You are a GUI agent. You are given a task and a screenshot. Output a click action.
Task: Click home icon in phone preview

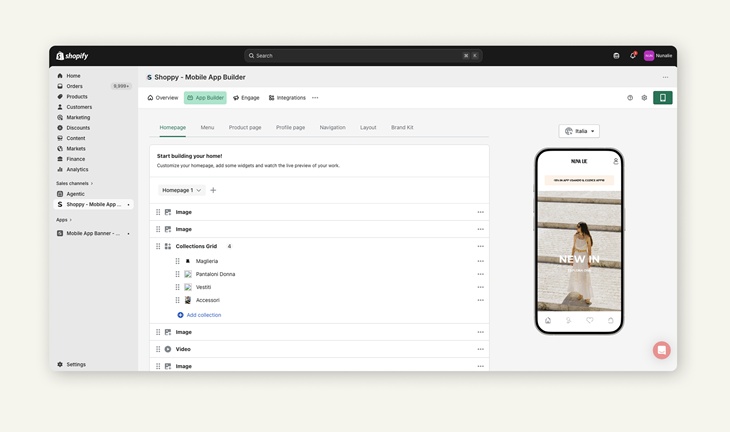tap(548, 320)
